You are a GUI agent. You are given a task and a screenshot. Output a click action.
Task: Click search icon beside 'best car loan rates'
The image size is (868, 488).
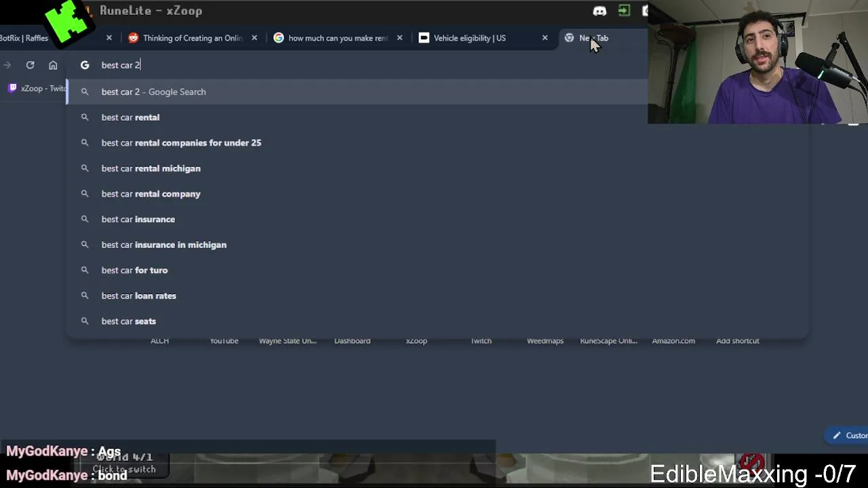click(85, 296)
